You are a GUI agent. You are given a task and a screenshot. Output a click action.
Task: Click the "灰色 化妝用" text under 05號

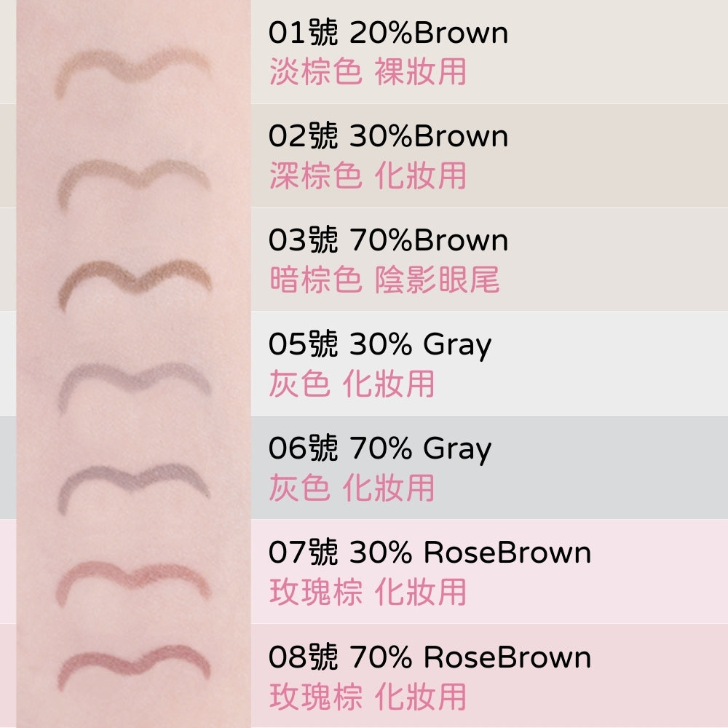tap(352, 384)
